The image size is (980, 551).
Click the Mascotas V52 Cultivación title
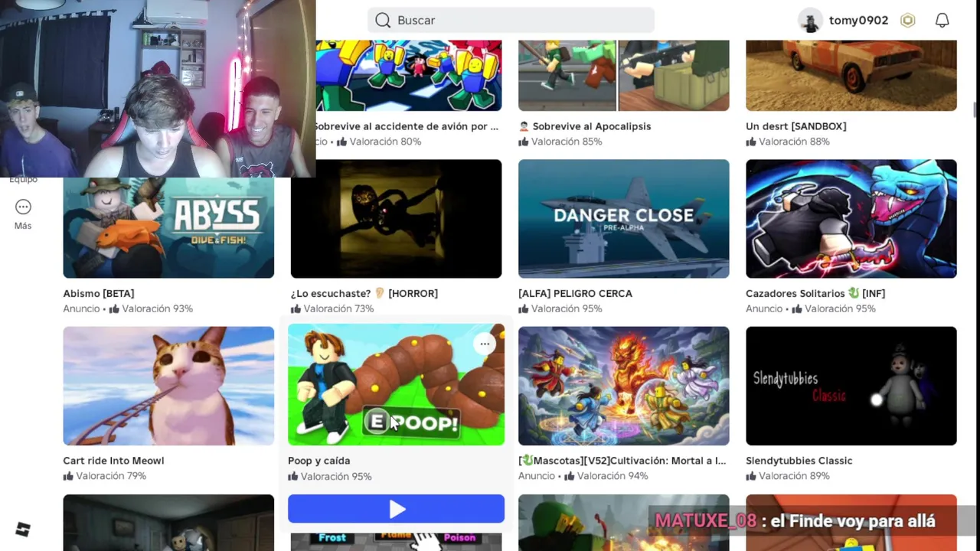tap(622, 461)
